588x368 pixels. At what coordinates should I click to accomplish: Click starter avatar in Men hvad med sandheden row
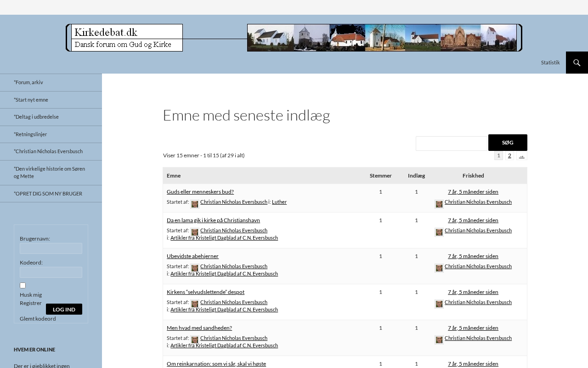[195, 340]
